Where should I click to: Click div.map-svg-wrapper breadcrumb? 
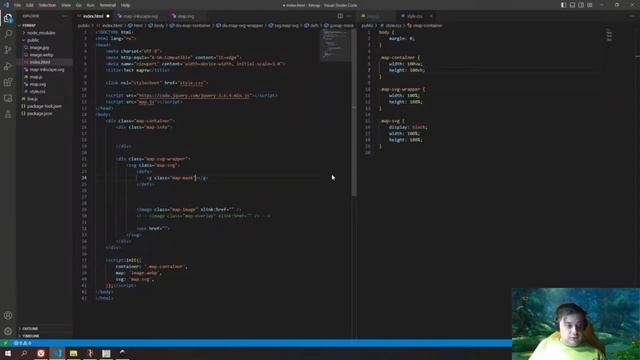tap(240, 25)
